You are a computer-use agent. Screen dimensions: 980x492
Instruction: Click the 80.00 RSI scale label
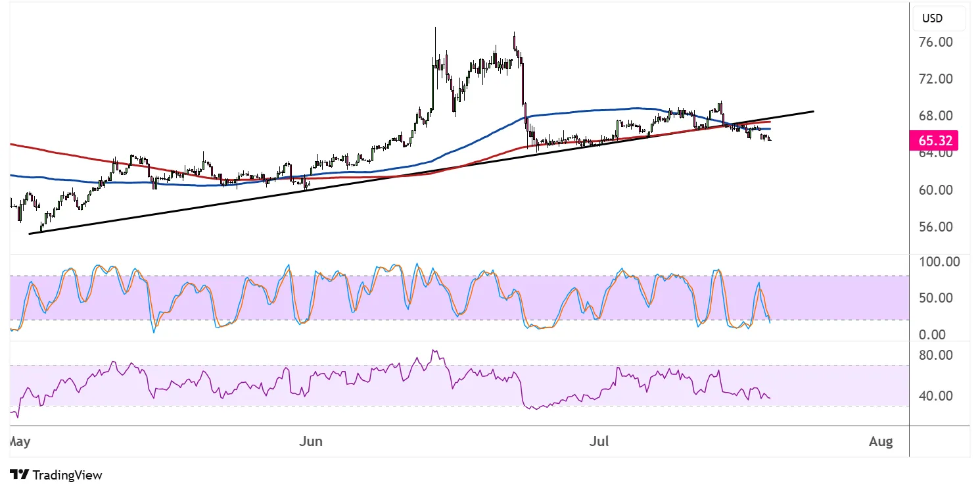click(x=936, y=355)
